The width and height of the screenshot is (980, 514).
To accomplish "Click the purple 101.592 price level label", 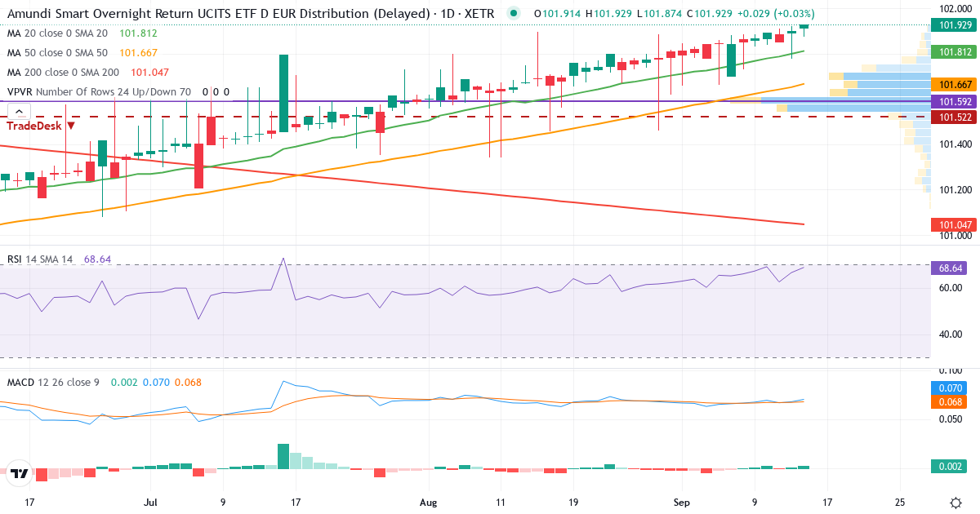I will pos(955,102).
